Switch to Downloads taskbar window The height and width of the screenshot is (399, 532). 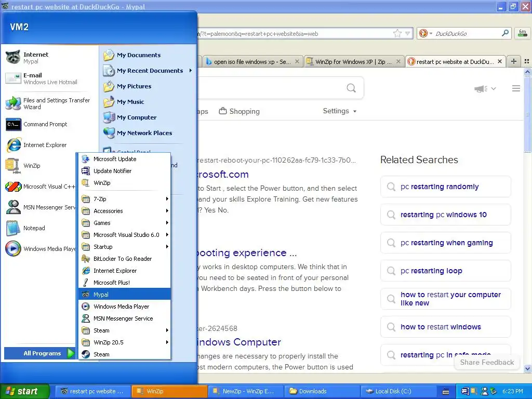click(x=322, y=391)
